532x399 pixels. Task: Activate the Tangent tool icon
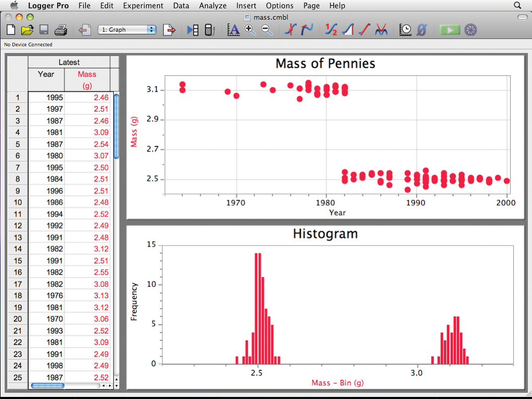pyautogui.click(x=307, y=30)
